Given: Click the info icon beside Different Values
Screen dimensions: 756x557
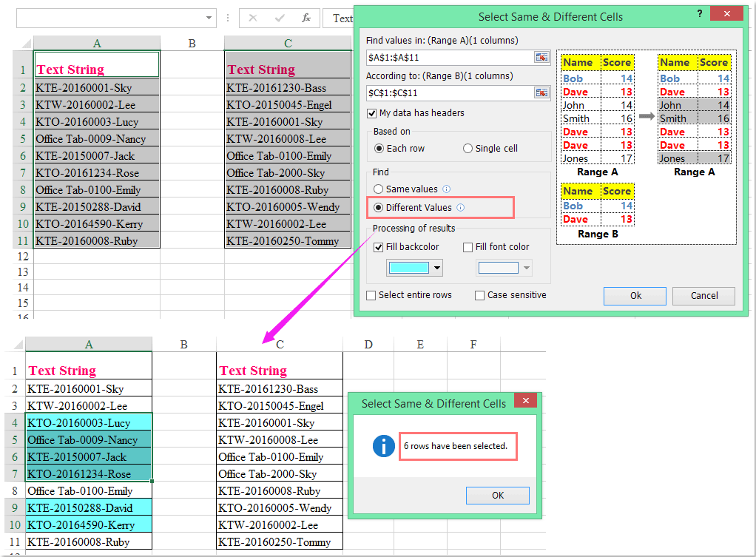Looking at the screenshot, I should coord(460,206).
